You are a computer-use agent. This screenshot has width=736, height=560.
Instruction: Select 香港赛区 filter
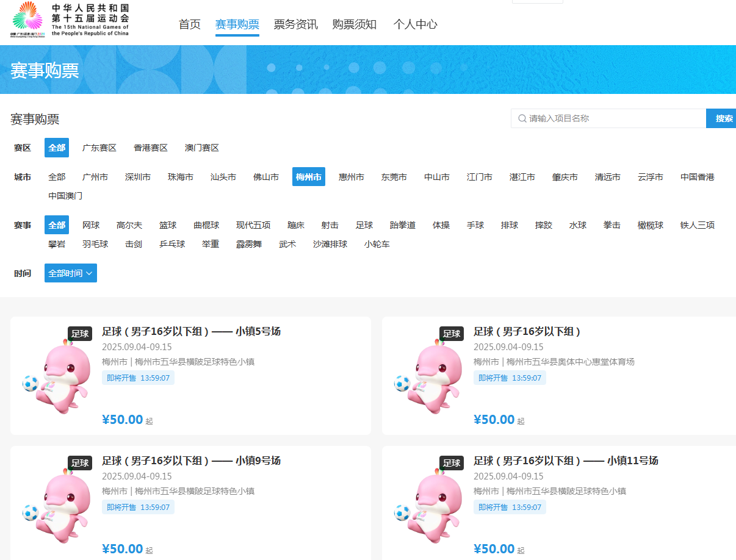(x=151, y=148)
